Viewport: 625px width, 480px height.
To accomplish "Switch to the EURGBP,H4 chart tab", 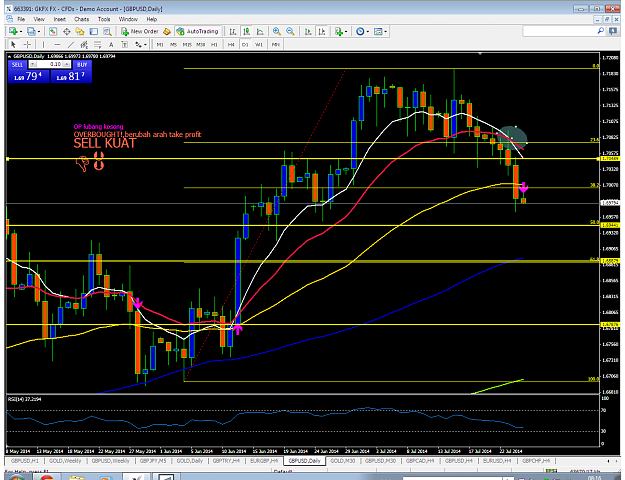I will (263, 461).
